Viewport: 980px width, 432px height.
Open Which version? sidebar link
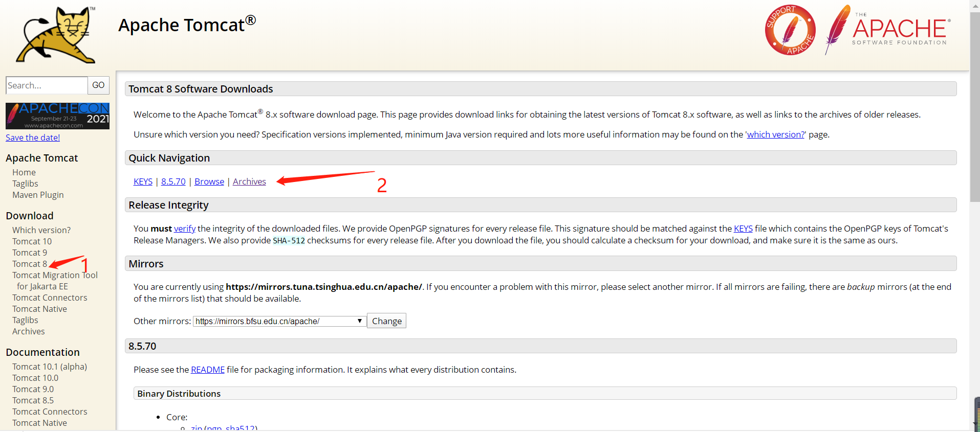(41, 230)
